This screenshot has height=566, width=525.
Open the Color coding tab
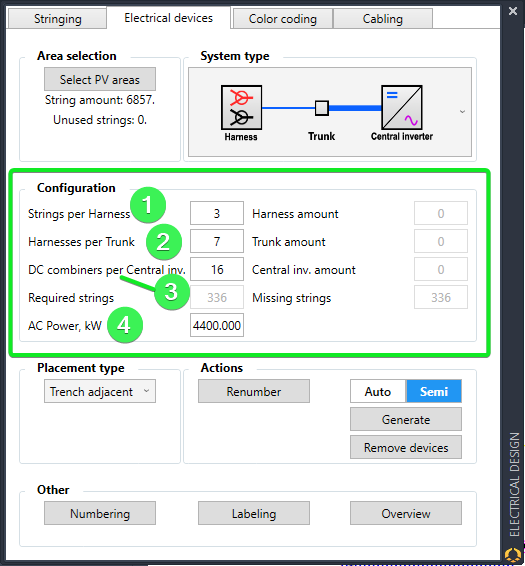(282, 19)
